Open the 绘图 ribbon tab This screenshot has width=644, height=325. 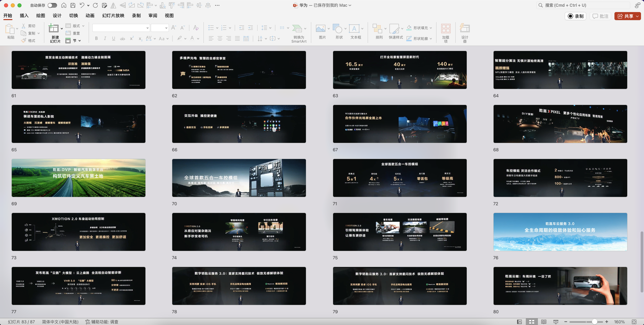coord(41,15)
